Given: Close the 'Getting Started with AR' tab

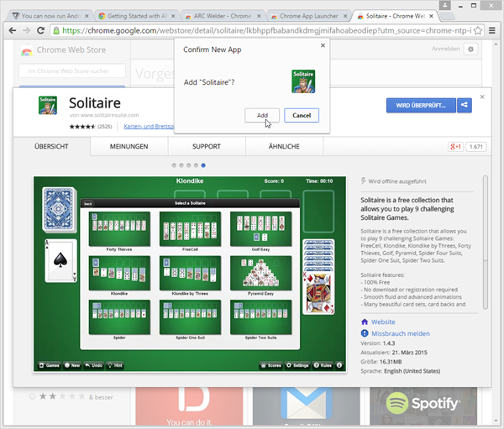Looking at the screenshot, I should [173, 16].
